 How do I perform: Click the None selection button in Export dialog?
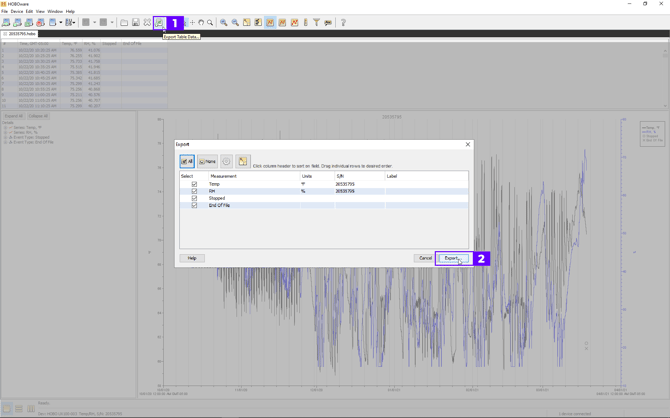(x=207, y=161)
